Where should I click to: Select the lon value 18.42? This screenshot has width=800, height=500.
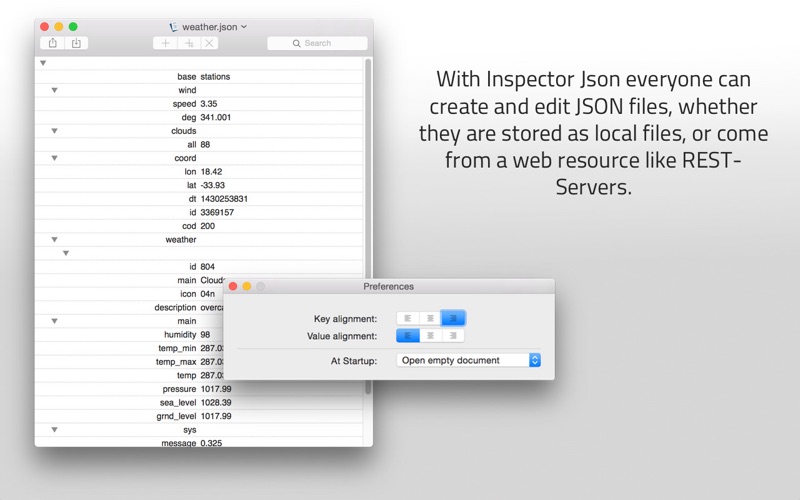(211, 171)
